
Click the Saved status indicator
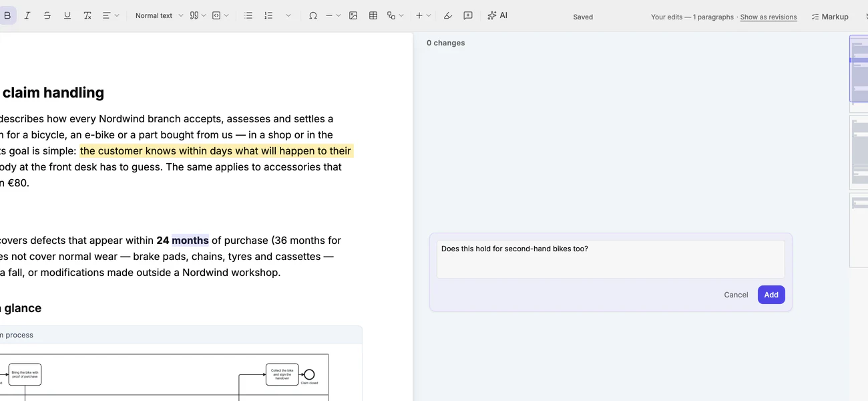tap(583, 17)
